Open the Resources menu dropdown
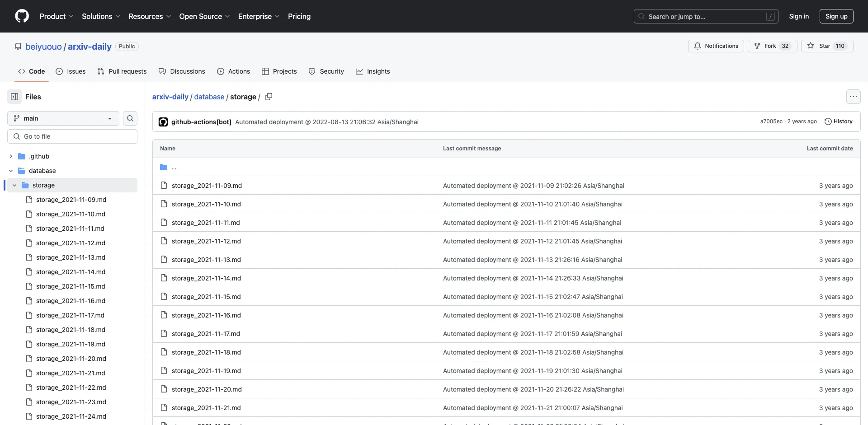The height and width of the screenshot is (425, 868). 150,16
